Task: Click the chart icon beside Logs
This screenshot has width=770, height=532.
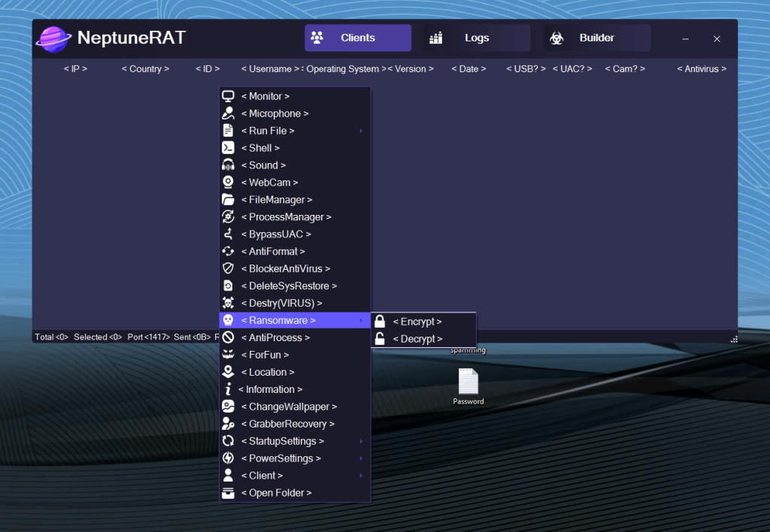Action: (x=435, y=37)
